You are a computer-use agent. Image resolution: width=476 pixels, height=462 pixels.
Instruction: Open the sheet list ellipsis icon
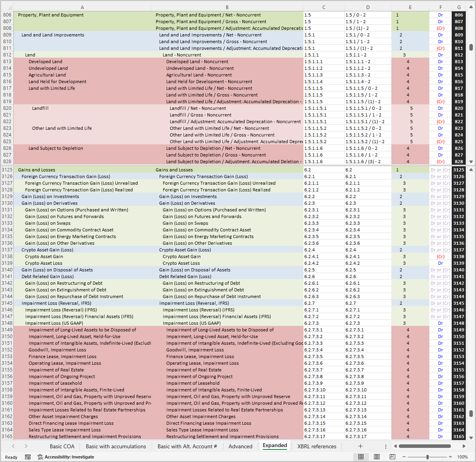pos(385,446)
